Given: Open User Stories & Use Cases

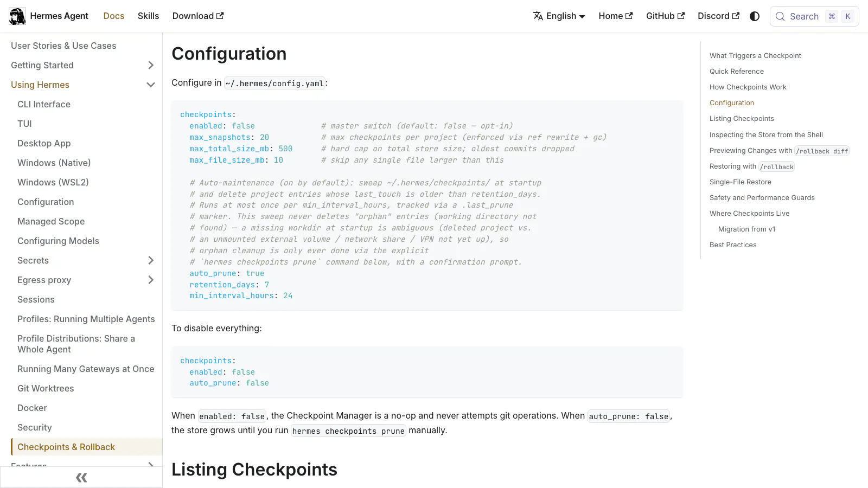Looking at the screenshot, I should click(x=63, y=46).
